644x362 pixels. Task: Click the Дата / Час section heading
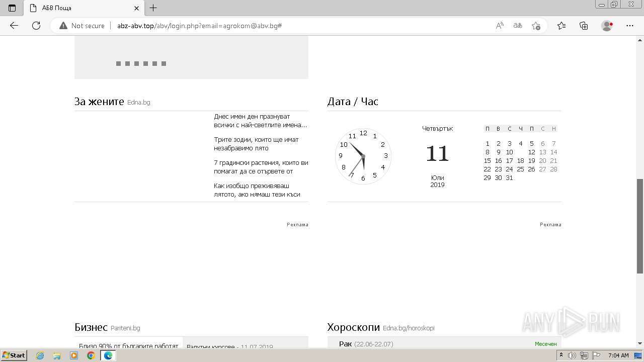pyautogui.click(x=353, y=102)
